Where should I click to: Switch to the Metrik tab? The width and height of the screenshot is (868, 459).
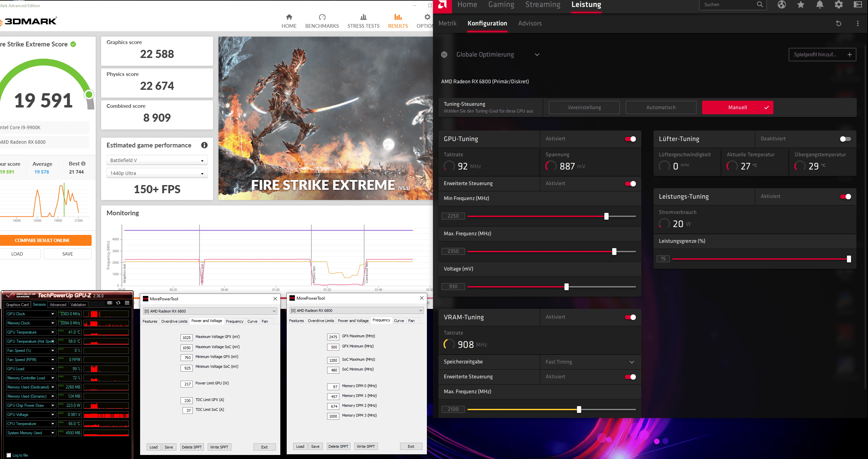pos(447,23)
